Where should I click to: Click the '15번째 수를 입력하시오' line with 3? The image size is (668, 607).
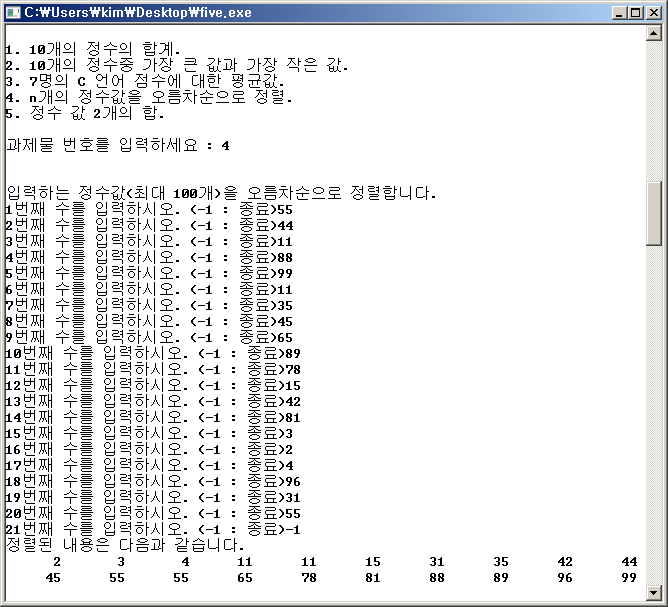149,434
